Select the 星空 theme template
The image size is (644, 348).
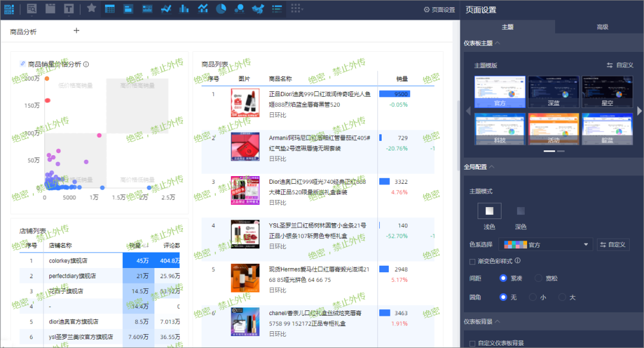pos(608,92)
